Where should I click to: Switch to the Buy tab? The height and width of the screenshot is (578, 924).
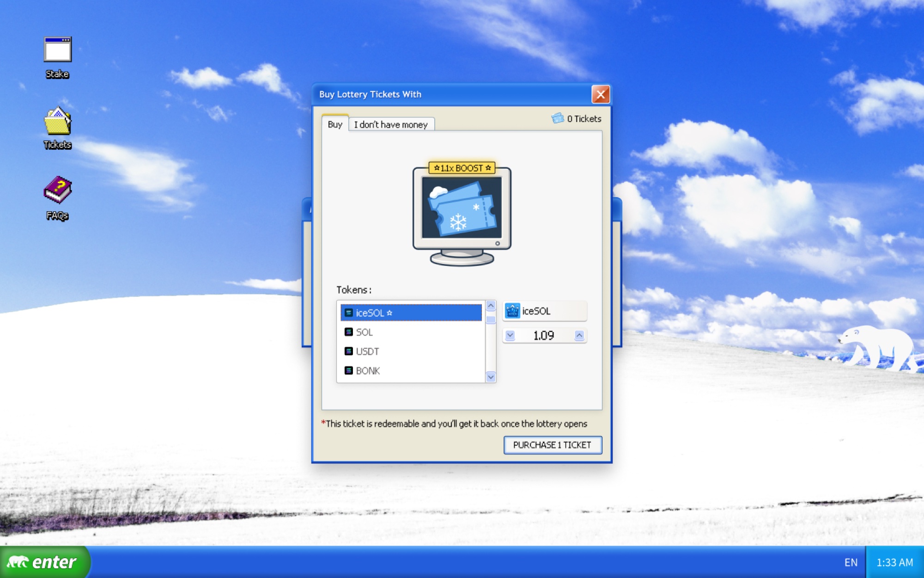tap(335, 124)
